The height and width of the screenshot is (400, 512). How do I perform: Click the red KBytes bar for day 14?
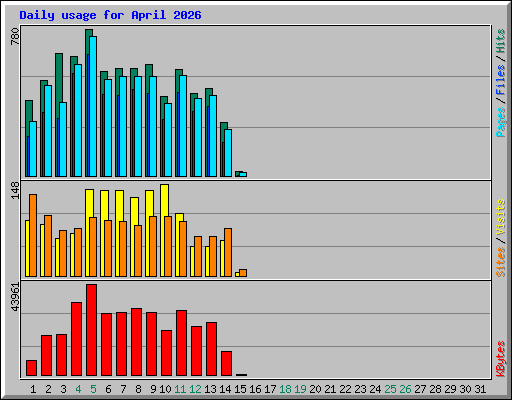pyautogui.click(x=227, y=363)
